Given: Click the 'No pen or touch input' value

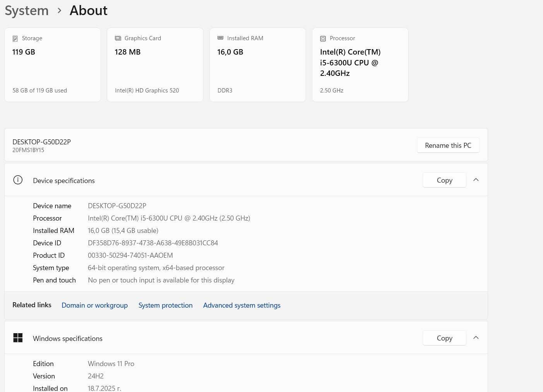Looking at the screenshot, I should point(161,280).
